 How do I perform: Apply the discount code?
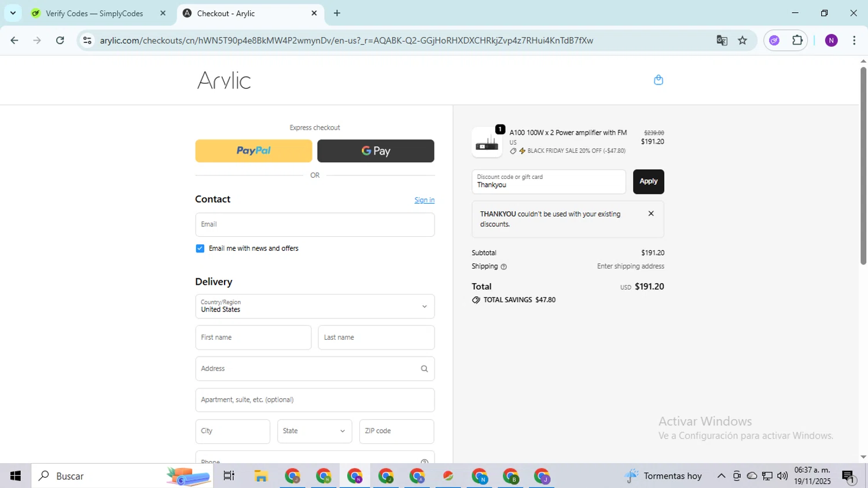pos(648,182)
